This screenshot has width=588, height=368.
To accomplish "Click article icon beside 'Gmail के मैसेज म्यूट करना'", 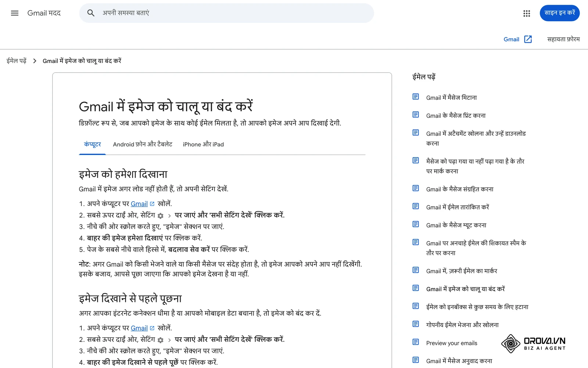I will point(416,224).
